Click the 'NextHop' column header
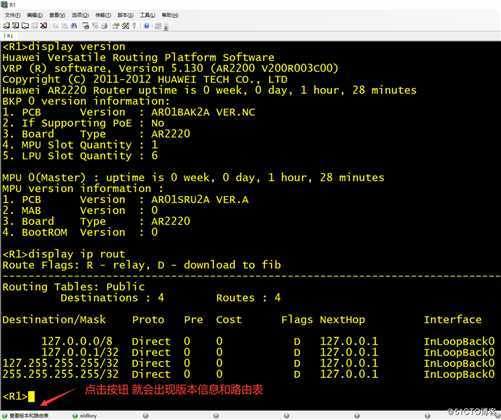 (342, 320)
